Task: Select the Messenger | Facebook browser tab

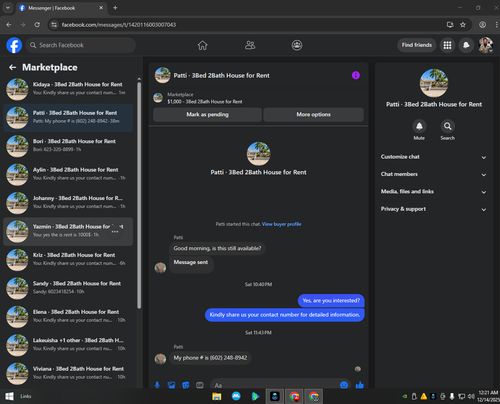Action: [x=61, y=8]
